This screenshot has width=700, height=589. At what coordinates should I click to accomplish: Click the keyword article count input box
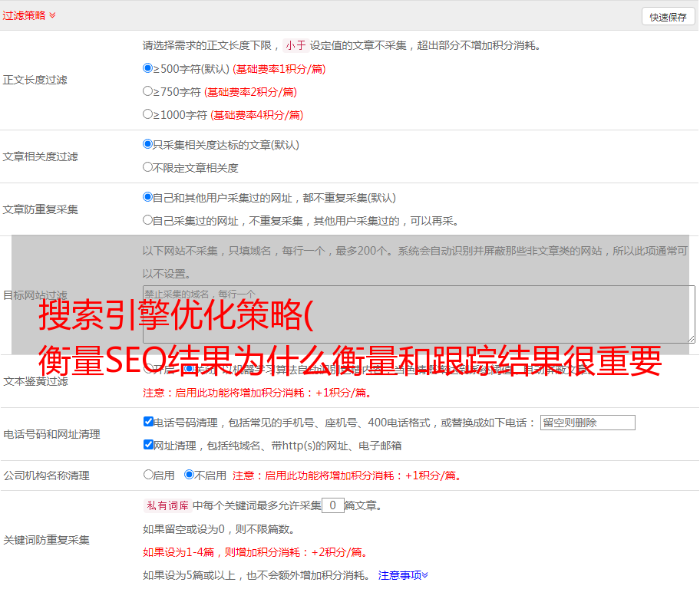(332, 505)
